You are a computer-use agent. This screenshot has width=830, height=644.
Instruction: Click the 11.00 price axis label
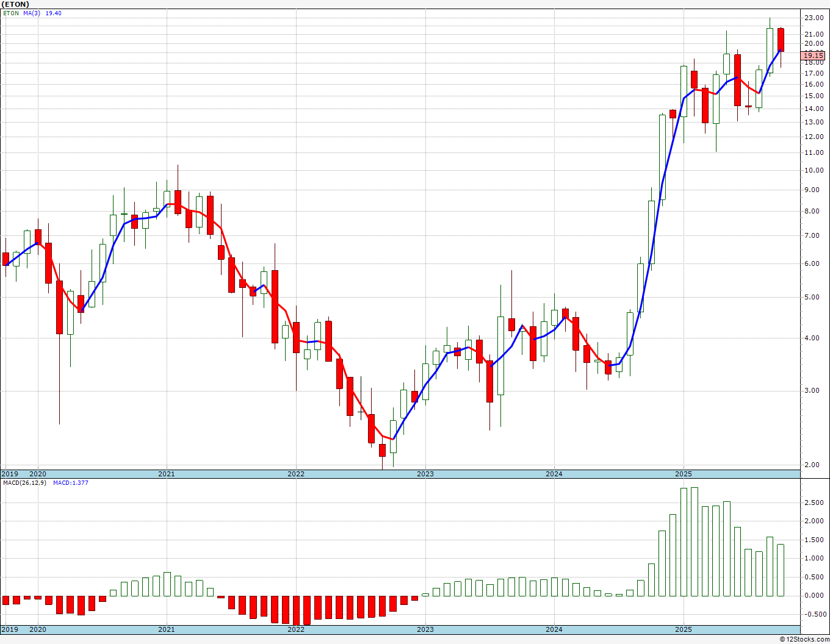[x=814, y=152]
